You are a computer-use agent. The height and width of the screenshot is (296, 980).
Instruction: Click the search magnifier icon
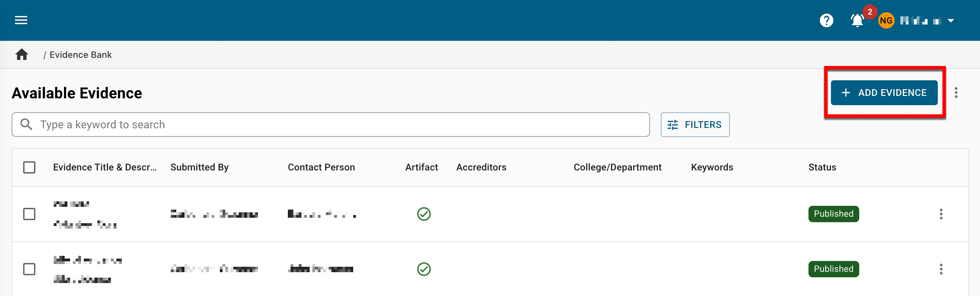(x=26, y=125)
